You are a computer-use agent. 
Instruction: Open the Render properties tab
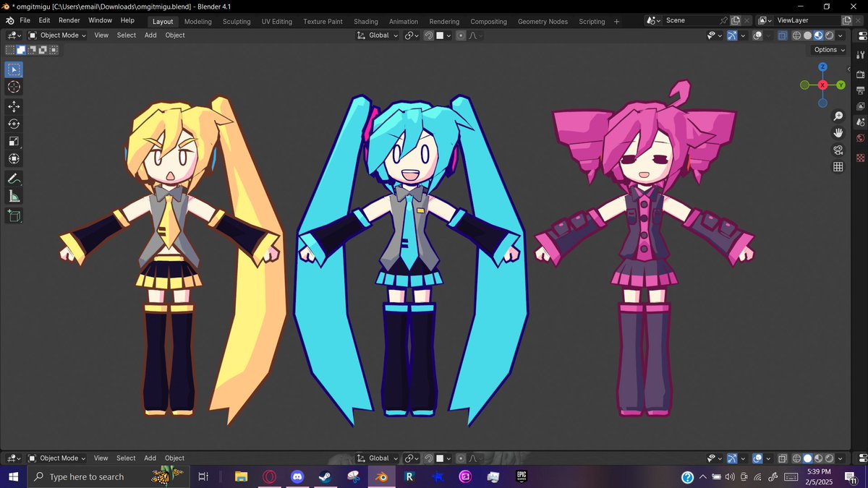coord(860,74)
